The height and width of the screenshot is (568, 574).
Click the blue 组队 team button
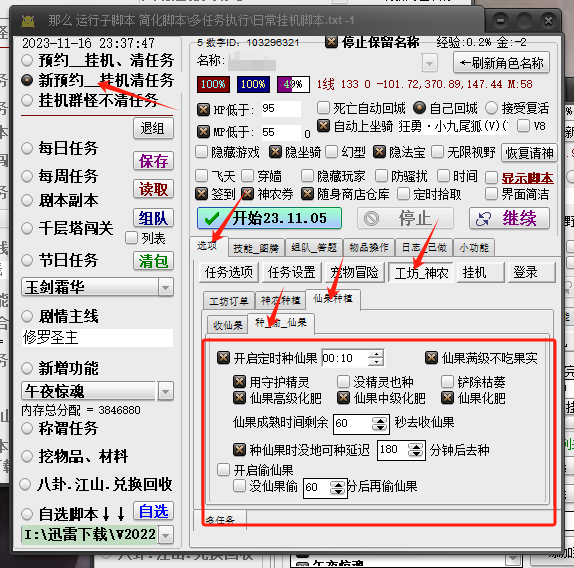coord(153,218)
